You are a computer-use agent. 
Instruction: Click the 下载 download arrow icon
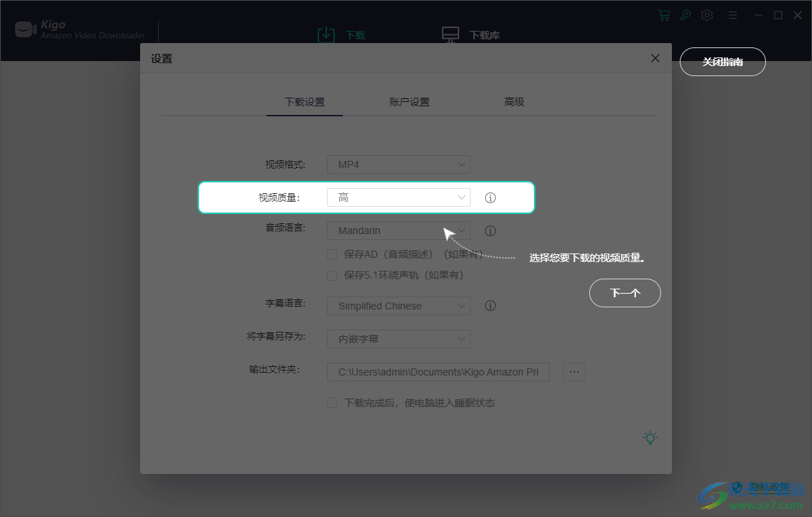point(326,34)
